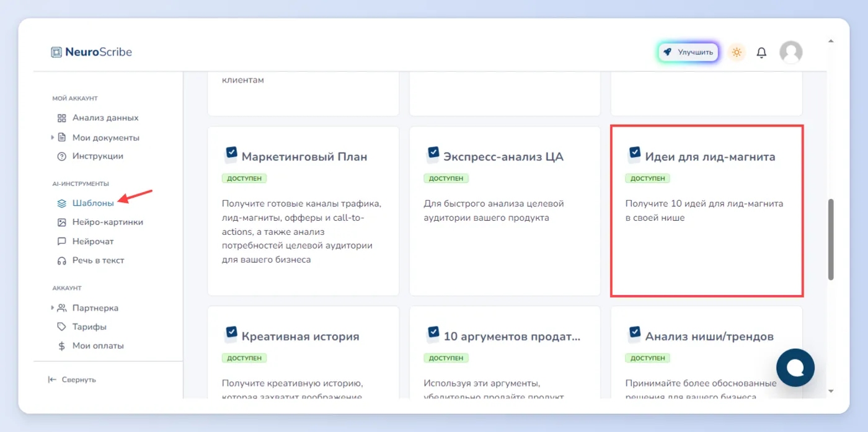
Task: Go to Партнерка section
Action: (95, 308)
